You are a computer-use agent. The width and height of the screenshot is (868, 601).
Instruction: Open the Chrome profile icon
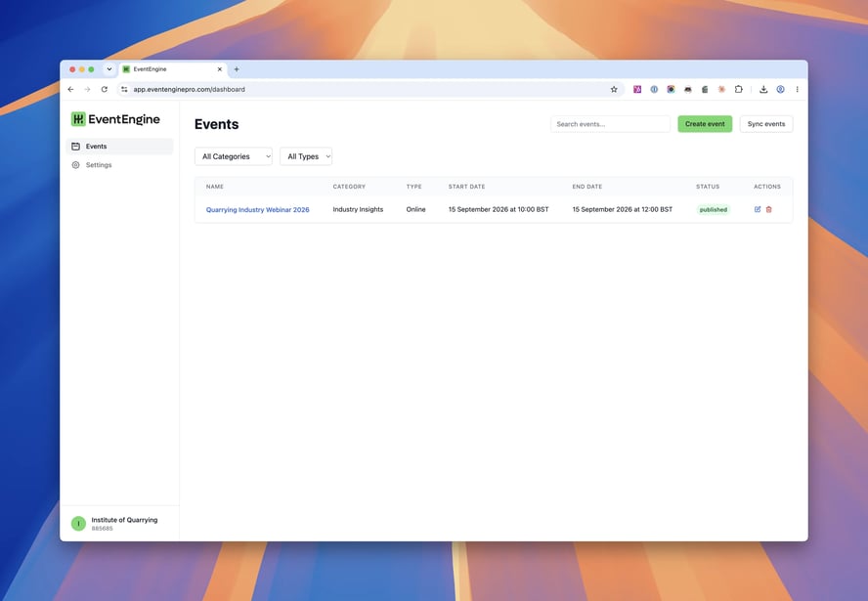point(781,89)
